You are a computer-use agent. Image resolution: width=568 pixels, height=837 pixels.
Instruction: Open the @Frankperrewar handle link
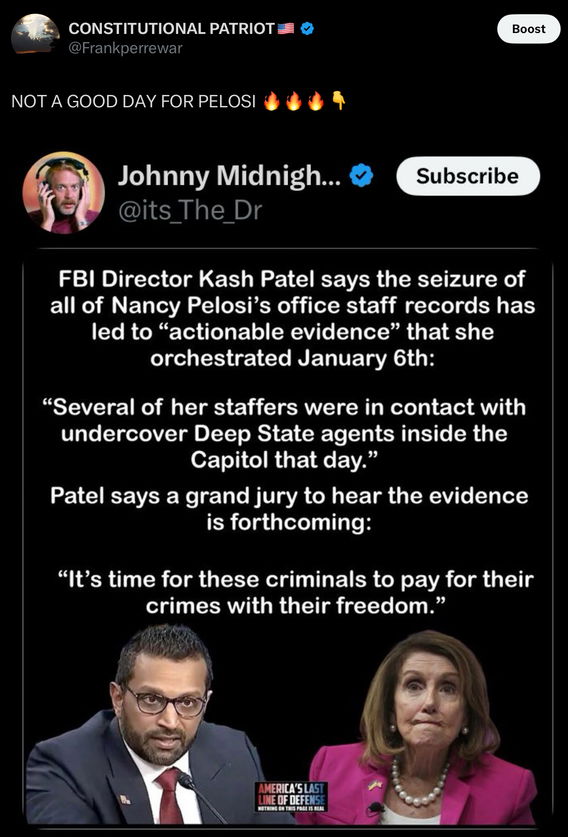[x=125, y=48]
